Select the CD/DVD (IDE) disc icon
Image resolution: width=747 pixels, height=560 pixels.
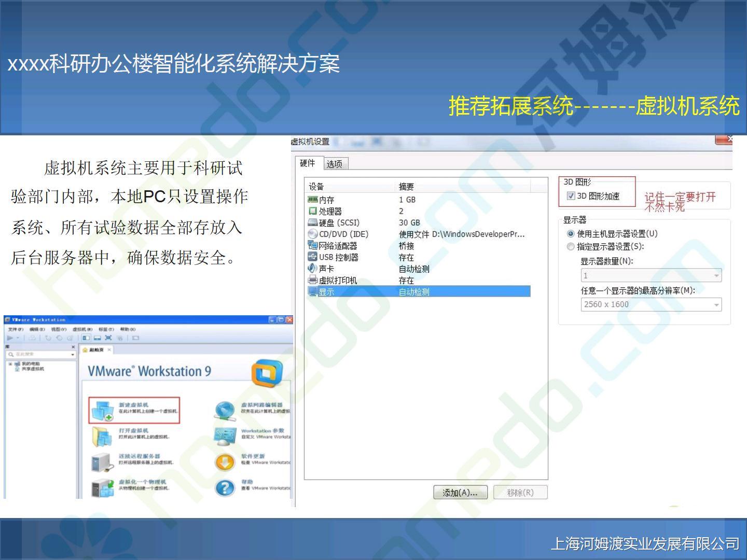312,234
